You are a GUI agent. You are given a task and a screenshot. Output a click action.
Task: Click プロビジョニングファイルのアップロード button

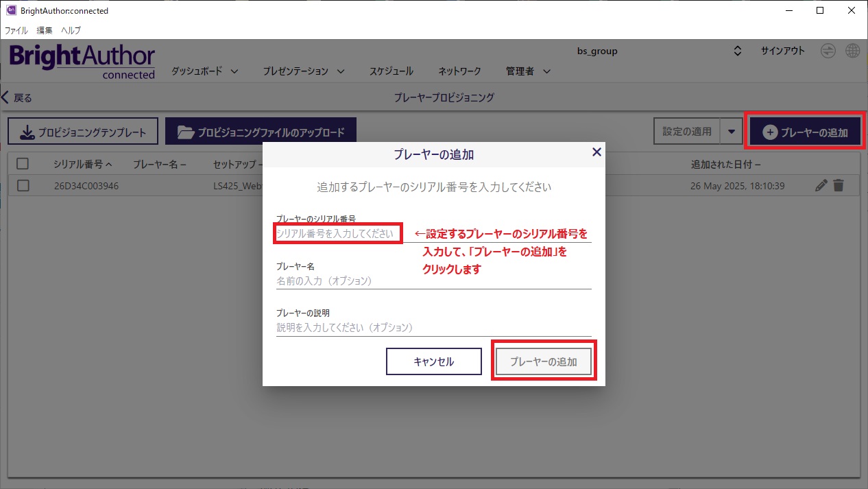261,132
